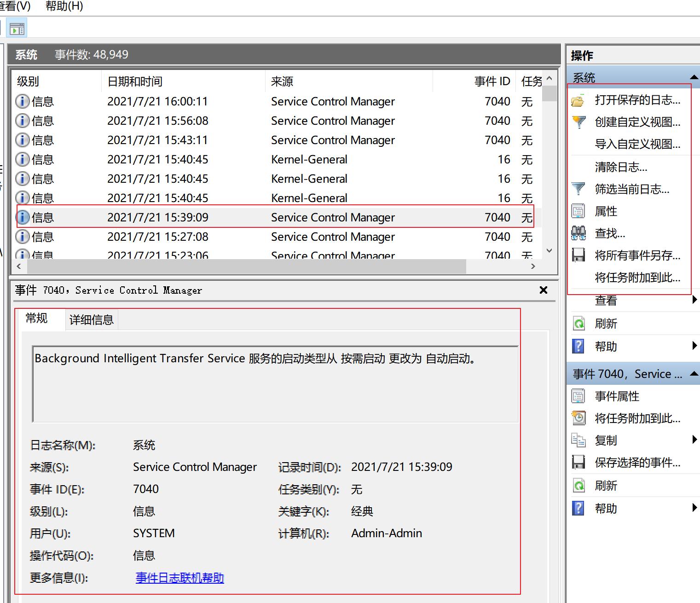Click the 事件属性 icon

pyautogui.click(x=579, y=396)
